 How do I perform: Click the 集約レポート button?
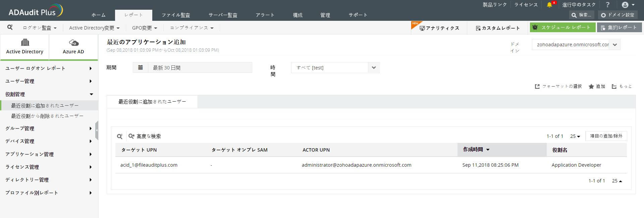point(619,28)
